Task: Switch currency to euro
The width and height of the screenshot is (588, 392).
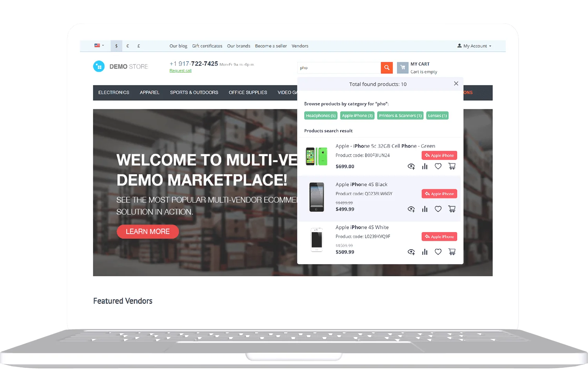Action: [x=128, y=46]
